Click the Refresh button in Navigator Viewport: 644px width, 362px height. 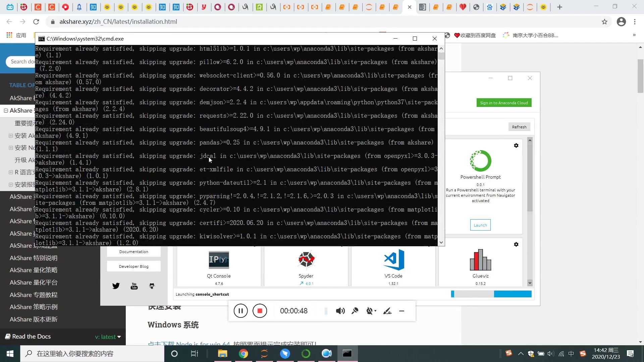519,127
